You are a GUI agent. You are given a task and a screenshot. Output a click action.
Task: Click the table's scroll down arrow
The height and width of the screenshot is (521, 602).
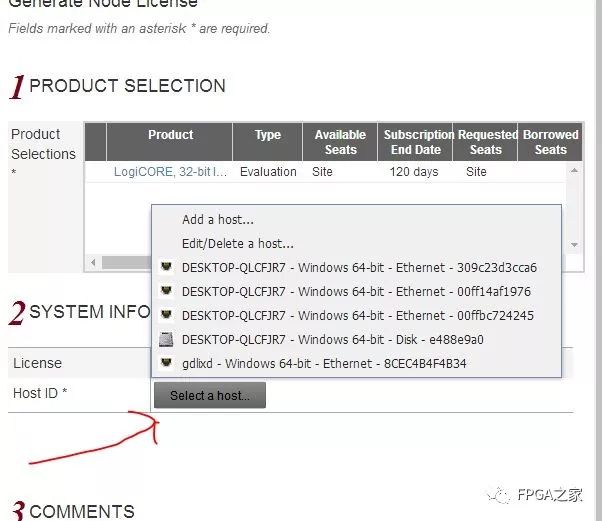point(574,245)
